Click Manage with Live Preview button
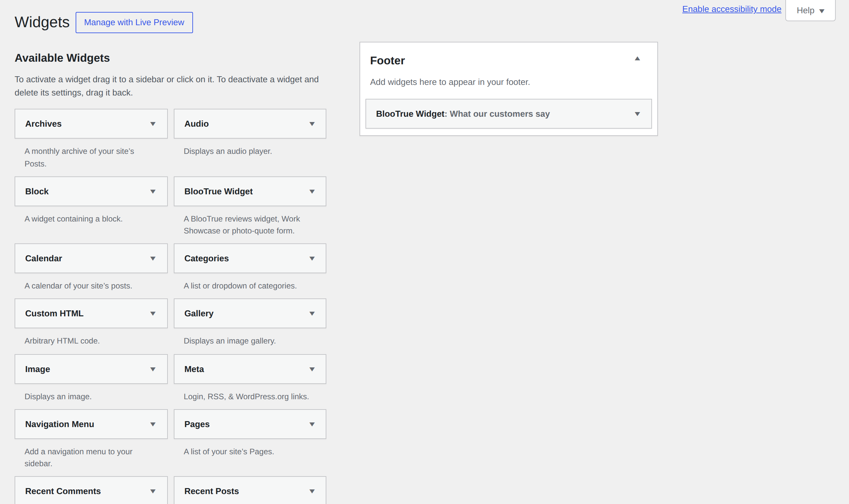This screenshot has height=504, width=849. (134, 23)
